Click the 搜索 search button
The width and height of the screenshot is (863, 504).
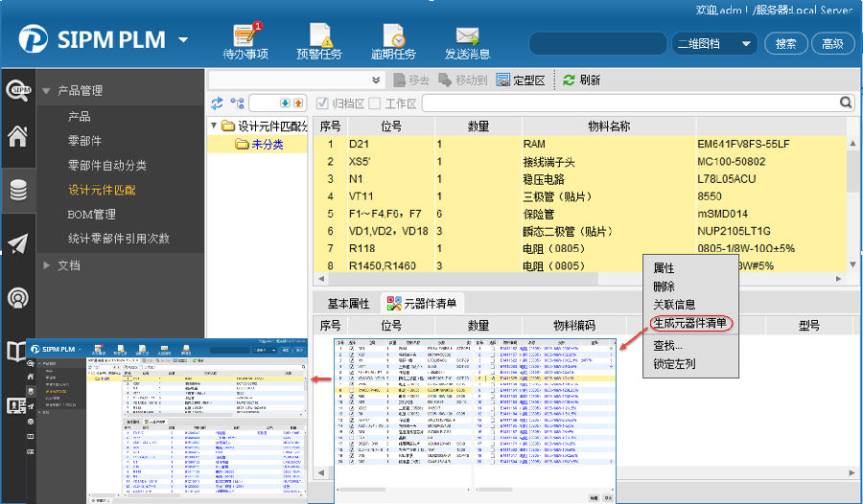[x=785, y=44]
